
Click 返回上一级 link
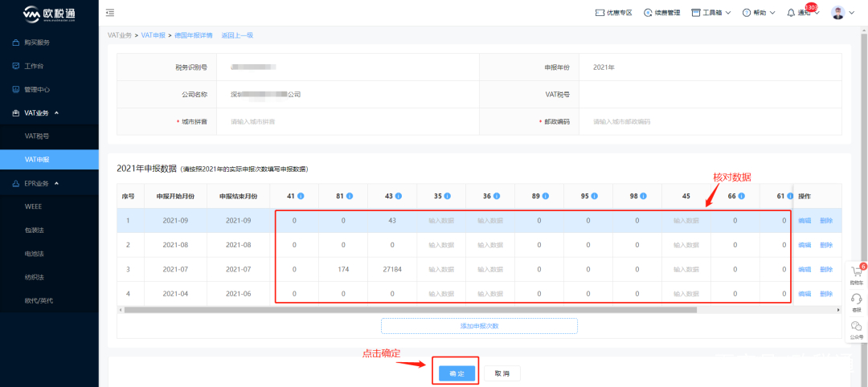click(x=237, y=35)
